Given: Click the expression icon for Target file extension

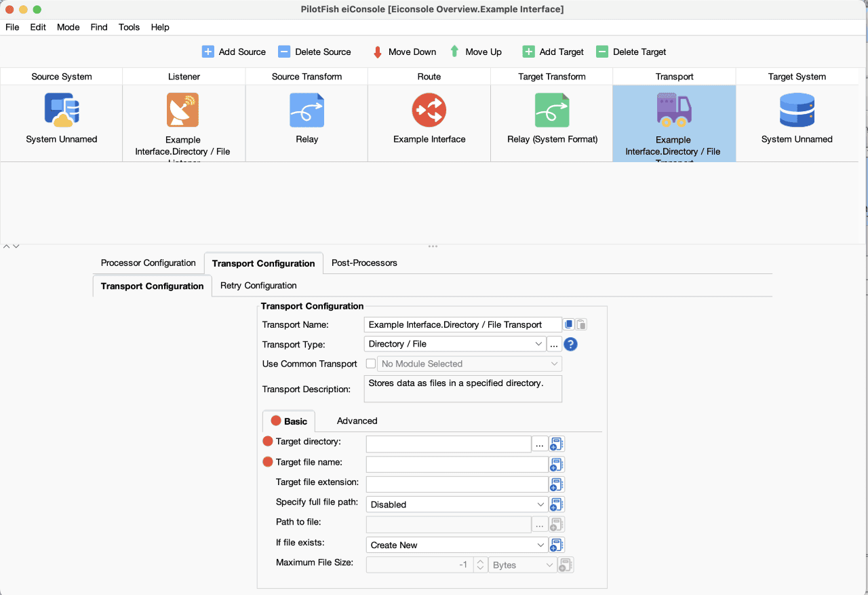Looking at the screenshot, I should coord(556,484).
